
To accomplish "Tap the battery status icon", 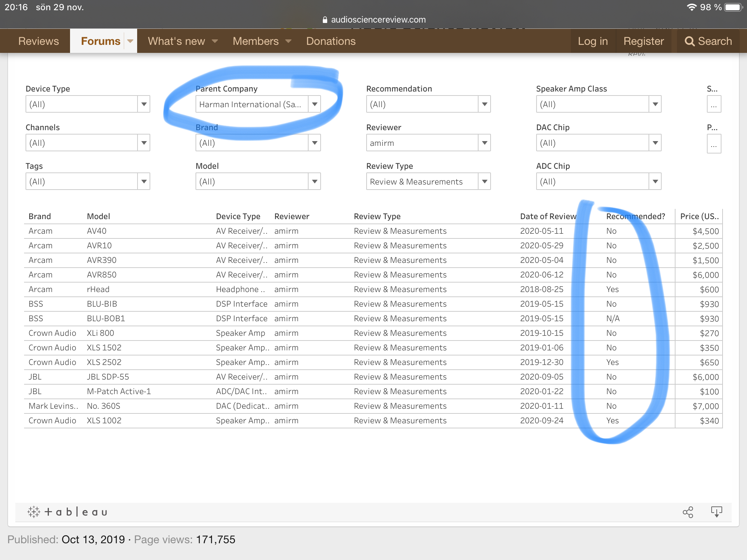I will point(733,7).
